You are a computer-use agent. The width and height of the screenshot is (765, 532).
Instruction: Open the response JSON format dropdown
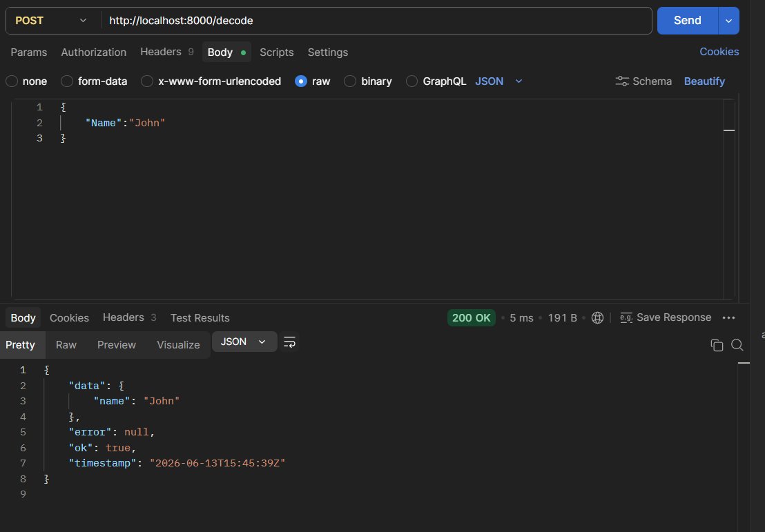(244, 342)
